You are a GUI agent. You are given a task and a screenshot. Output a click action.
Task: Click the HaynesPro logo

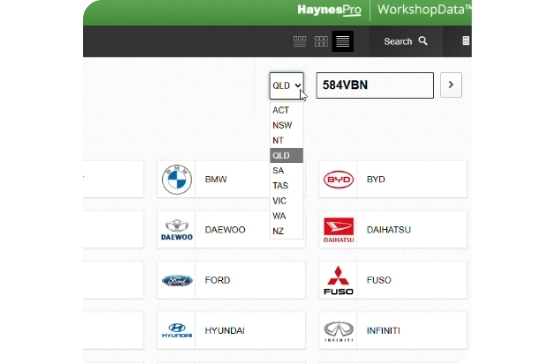329,10
